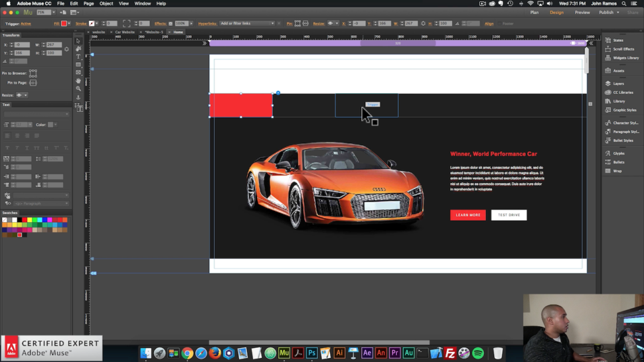Switch to the Car Website document tab

[124, 32]
